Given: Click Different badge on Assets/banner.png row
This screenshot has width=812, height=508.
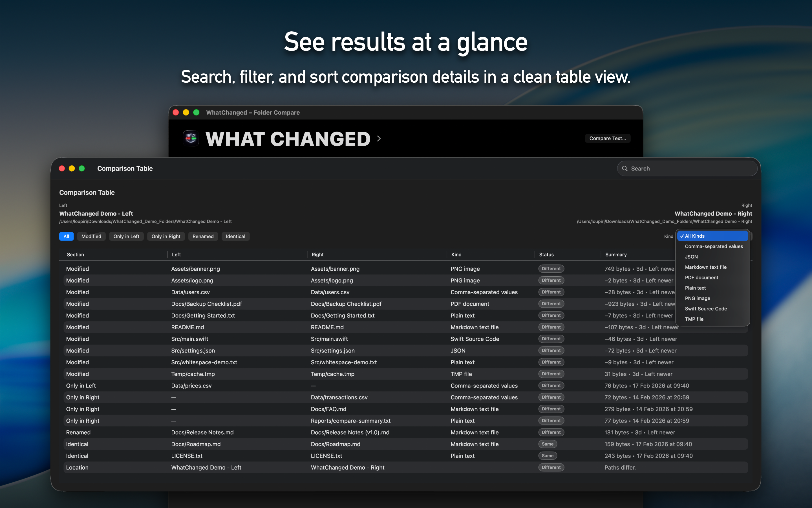Looking at the screenshot, I should tap(551, 268).
